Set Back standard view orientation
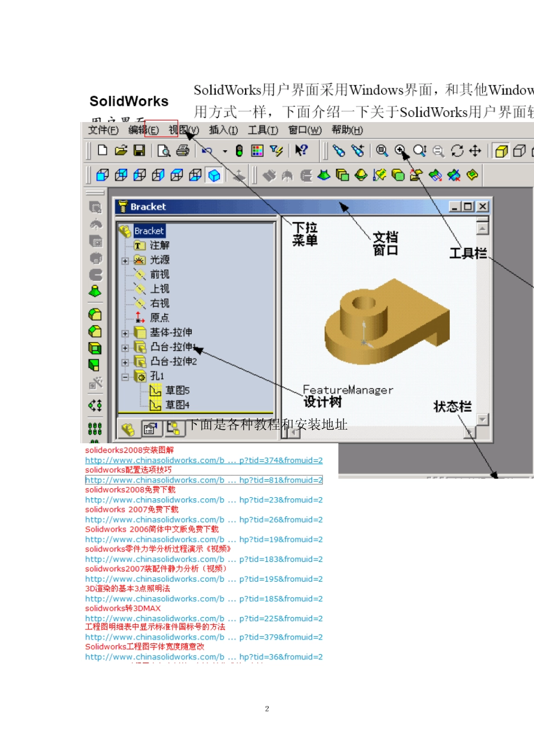This screenshot has width=534, height=756. (121, 175)
